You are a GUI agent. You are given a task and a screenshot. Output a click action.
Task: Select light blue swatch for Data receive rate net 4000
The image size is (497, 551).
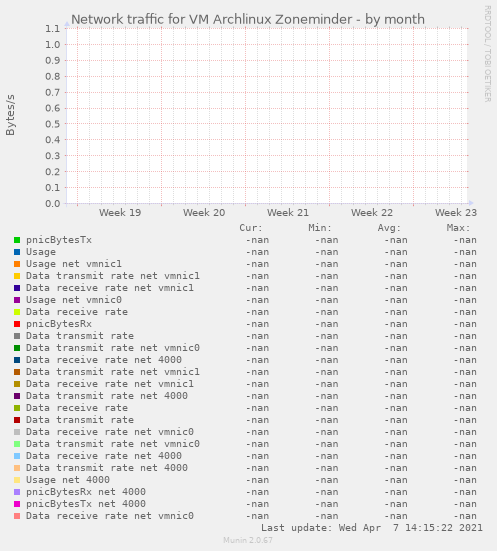17,456
